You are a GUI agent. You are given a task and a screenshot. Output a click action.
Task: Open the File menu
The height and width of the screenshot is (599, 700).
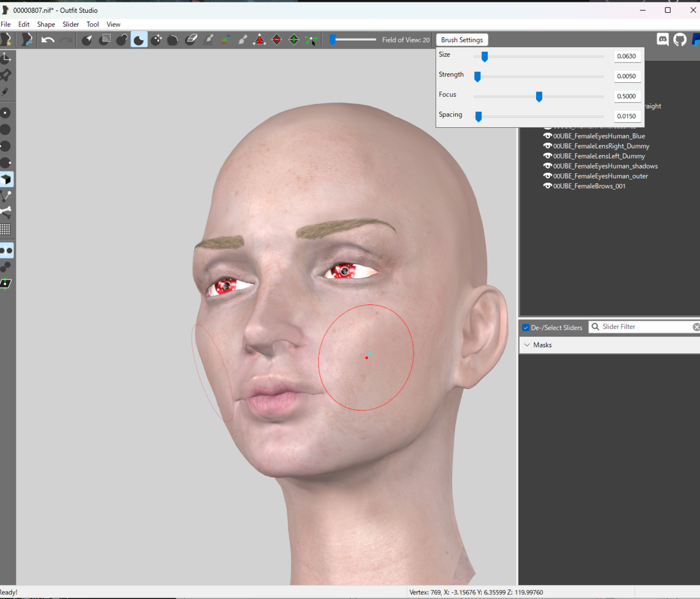pos(6,24)
